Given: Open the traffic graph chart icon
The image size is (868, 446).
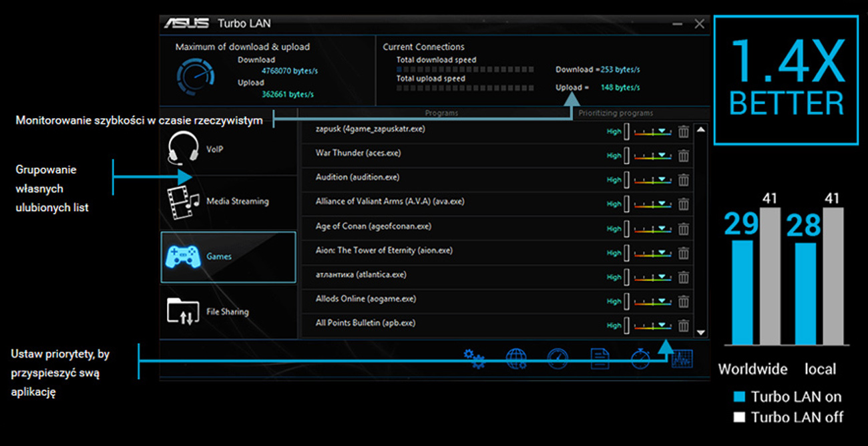Looking at the screenshot, I should click(682, 359).
